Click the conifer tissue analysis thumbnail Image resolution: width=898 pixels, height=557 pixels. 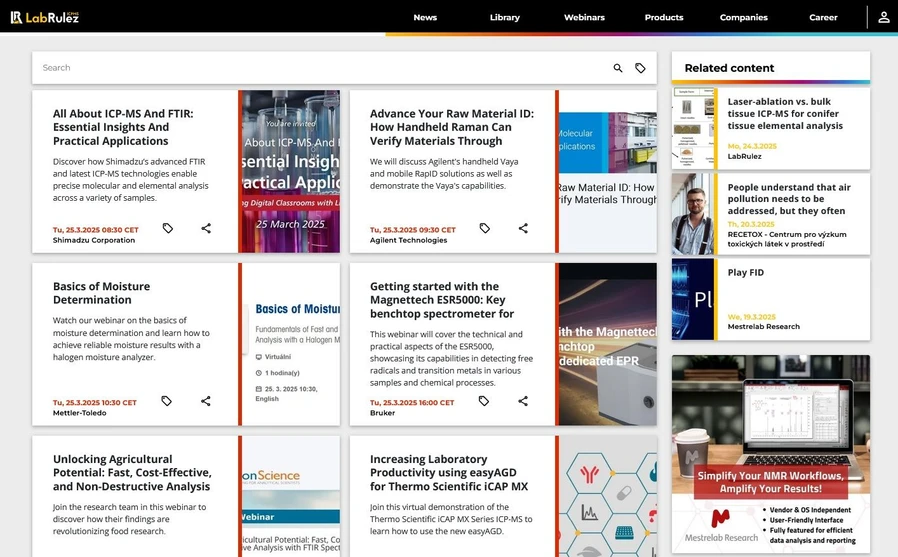pos(693,128)
